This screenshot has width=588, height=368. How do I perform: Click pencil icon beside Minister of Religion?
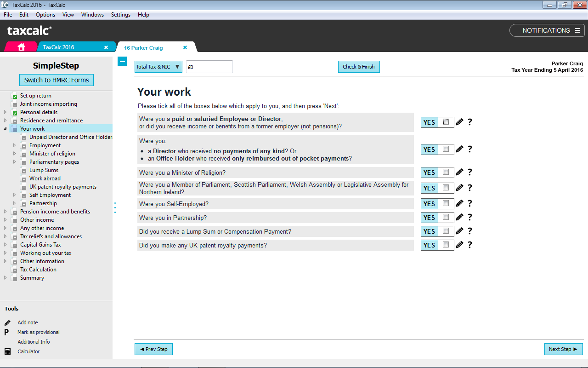[459, 172]
